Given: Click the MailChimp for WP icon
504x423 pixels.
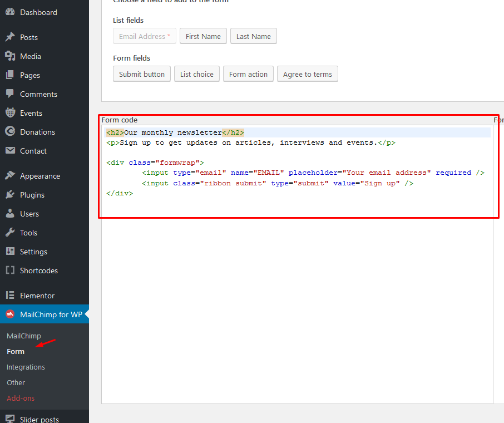Looking at the screenshot, I should [10, 314].
